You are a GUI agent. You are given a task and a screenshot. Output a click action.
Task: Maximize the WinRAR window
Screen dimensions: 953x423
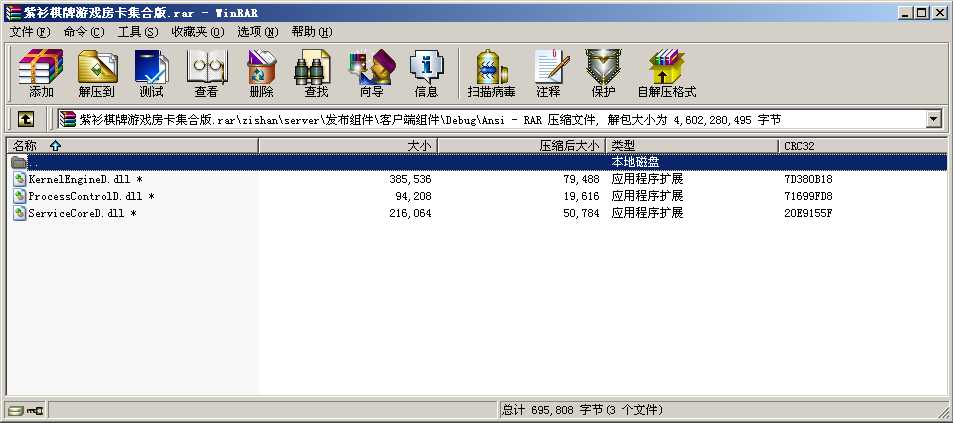[921, 12]
